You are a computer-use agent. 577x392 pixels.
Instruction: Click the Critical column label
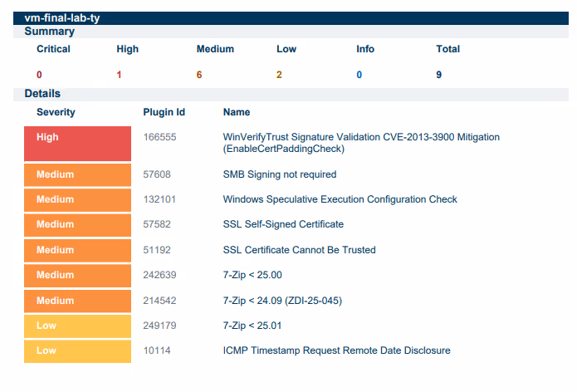click(53, 49)
